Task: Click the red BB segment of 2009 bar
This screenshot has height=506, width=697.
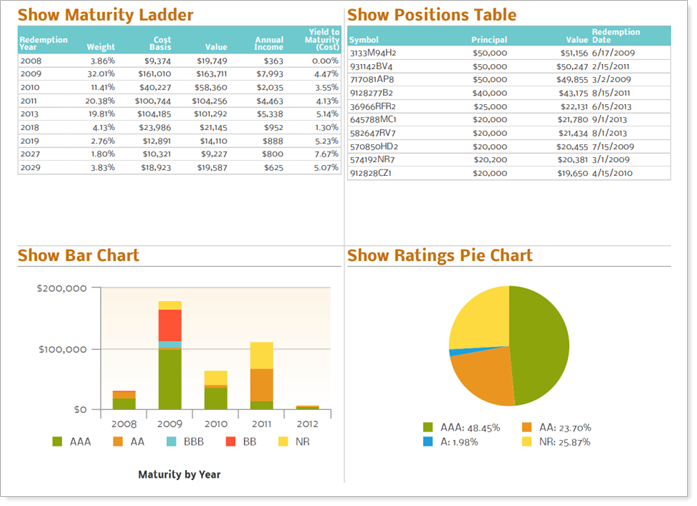Action: pyautogui.click(x=170, y=325)
